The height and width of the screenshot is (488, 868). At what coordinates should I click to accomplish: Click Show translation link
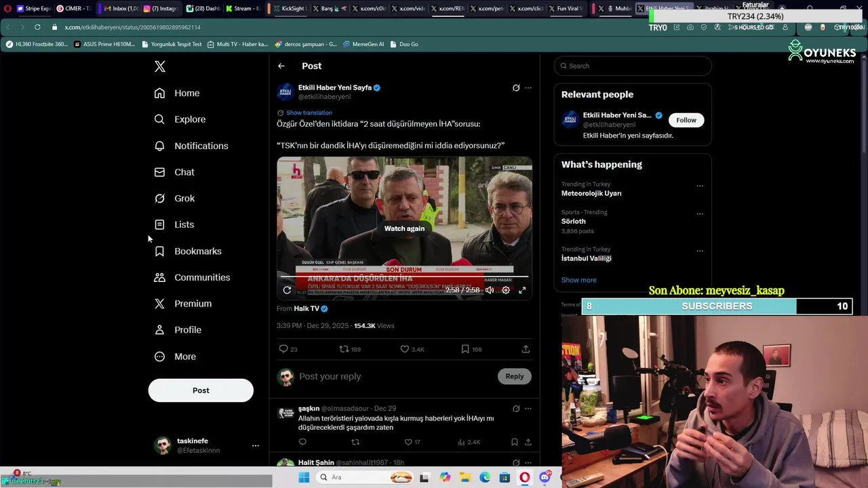tap(309, 113)
